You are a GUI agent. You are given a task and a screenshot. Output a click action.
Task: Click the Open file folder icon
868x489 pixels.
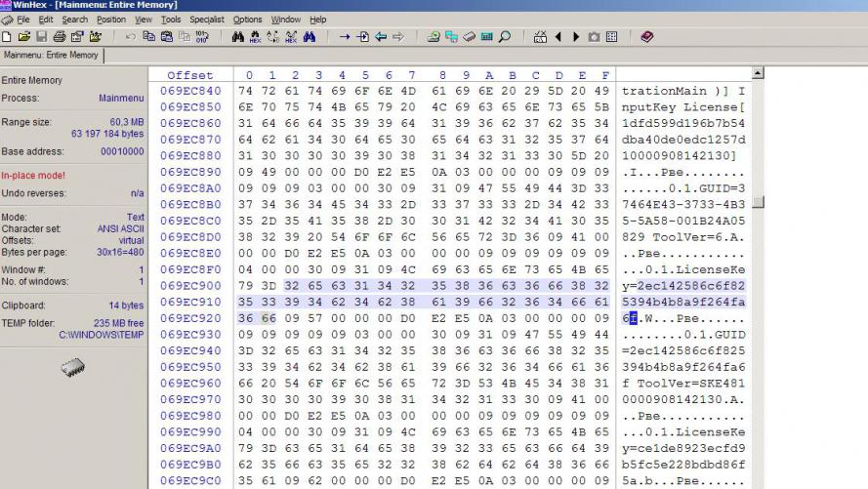(x=23, y=37)
